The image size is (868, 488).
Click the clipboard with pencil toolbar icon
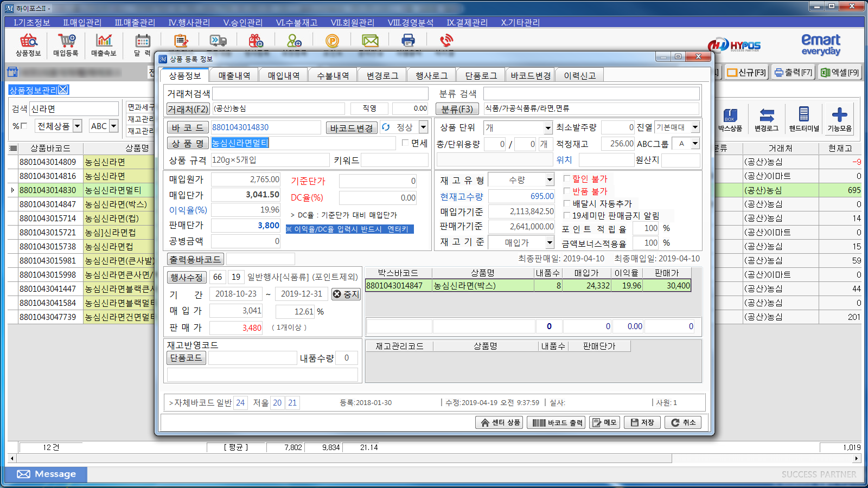181,41
